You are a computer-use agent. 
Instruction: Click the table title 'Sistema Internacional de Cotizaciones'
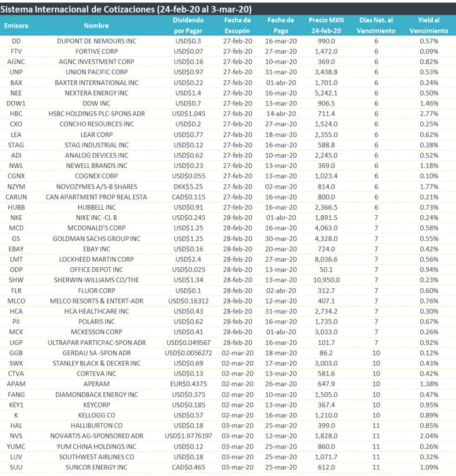pos(78,9)
